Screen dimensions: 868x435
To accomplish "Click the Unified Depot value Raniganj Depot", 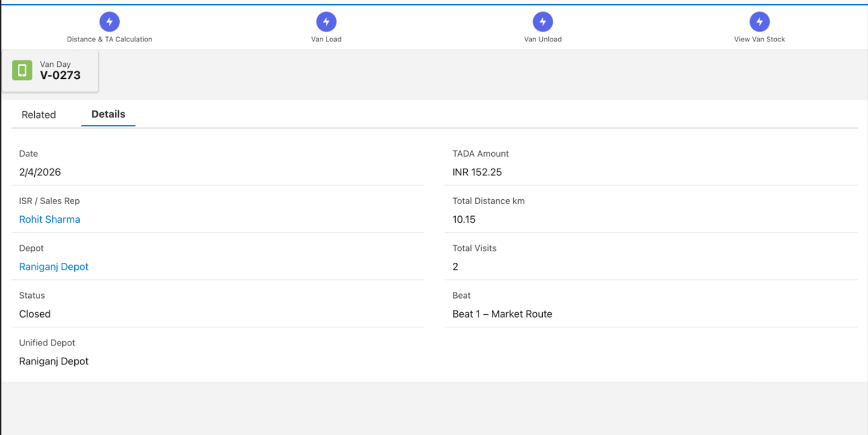I will [x=54, y=361].
